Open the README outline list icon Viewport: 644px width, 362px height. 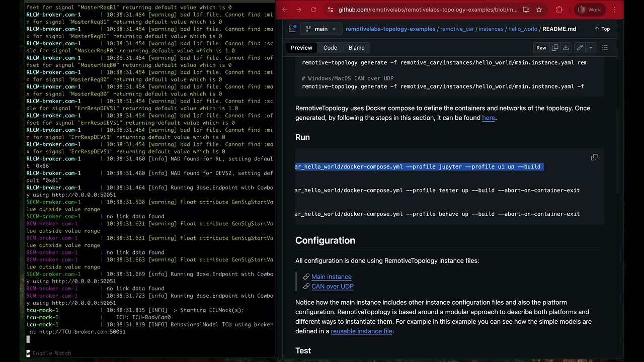point(605,48)
